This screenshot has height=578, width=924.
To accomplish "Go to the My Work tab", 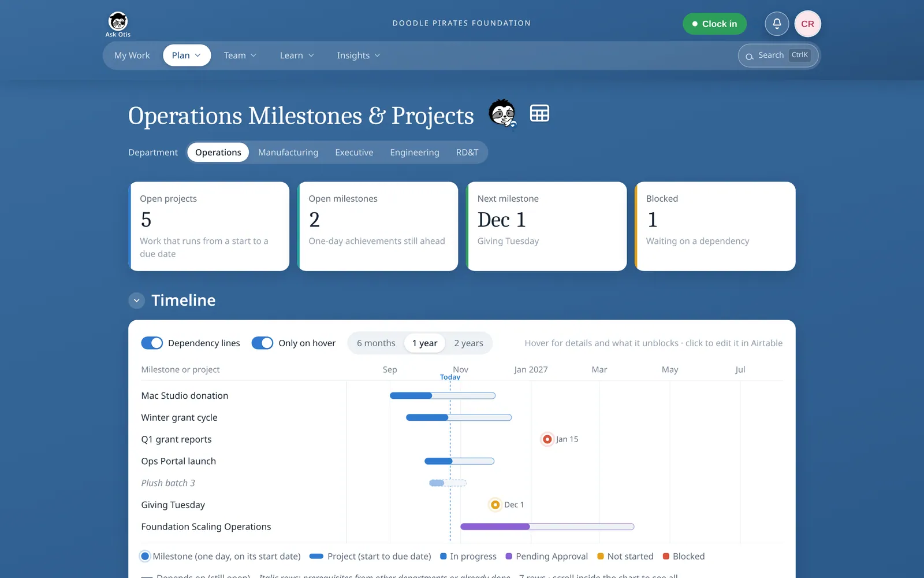I will pos(132,55).
